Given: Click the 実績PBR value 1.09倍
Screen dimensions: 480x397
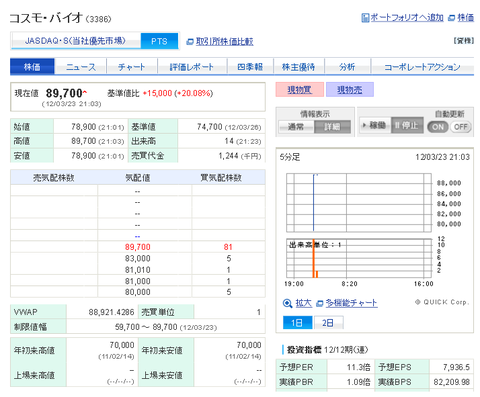Looking at the screenshot, I should click(358, 382).
